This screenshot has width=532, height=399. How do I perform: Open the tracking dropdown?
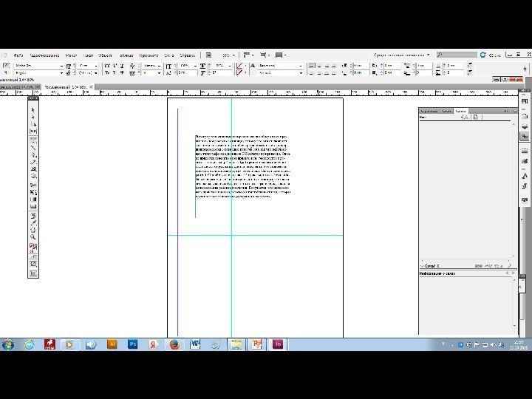tap(159, 73)
